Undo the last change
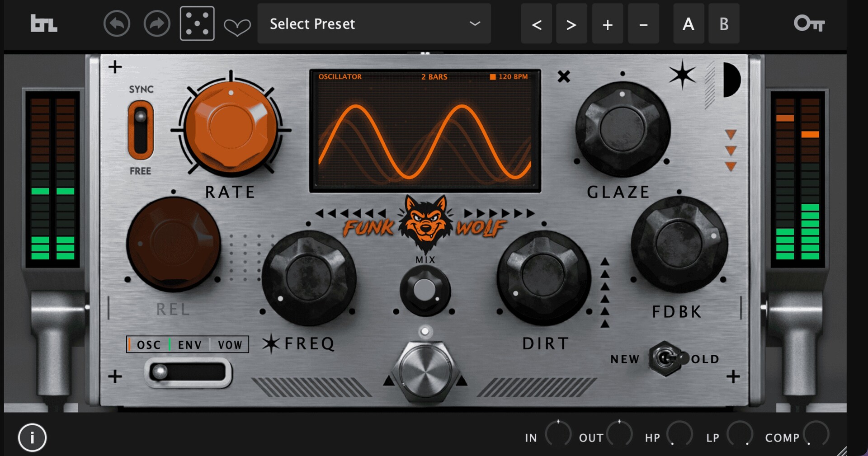 click(117, 24)
